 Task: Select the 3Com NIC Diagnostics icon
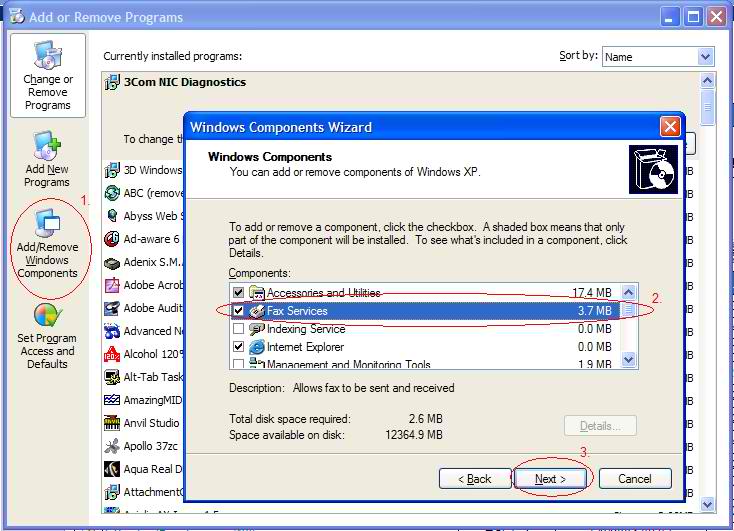[x=112, y=82]
